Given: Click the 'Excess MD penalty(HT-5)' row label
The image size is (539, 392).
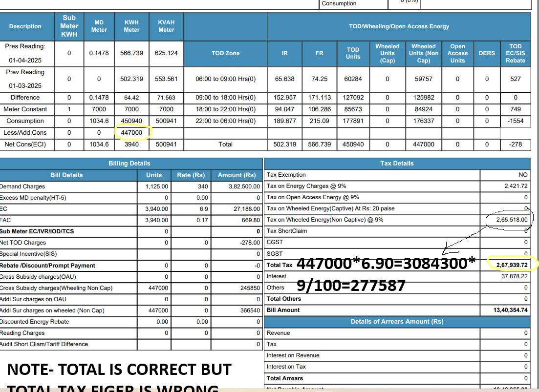Looking at the screenshot, I should tap(33, 198).
